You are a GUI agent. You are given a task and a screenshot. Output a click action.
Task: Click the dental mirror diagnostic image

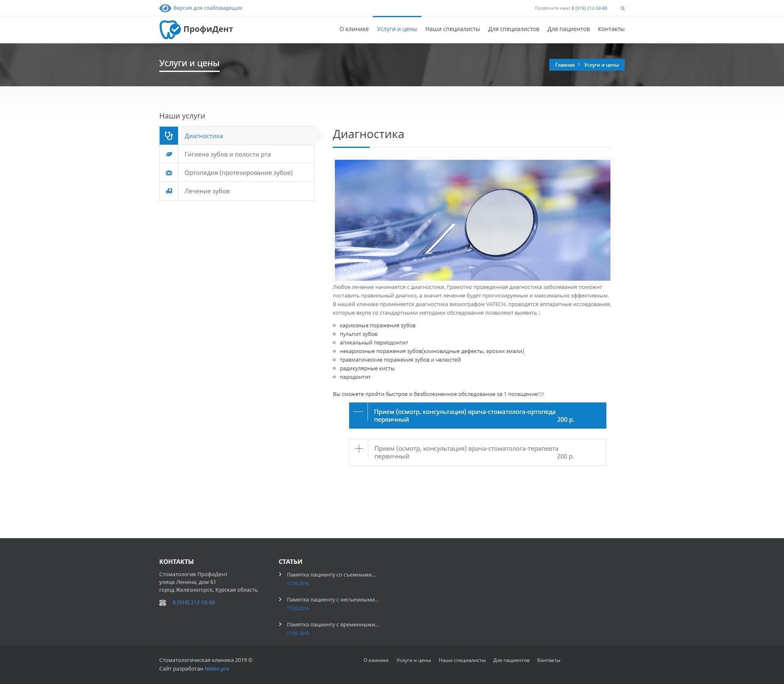point(472,220)
